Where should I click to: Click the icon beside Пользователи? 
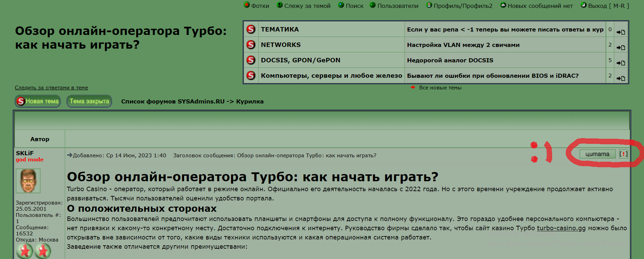click(x=373, y=5)
